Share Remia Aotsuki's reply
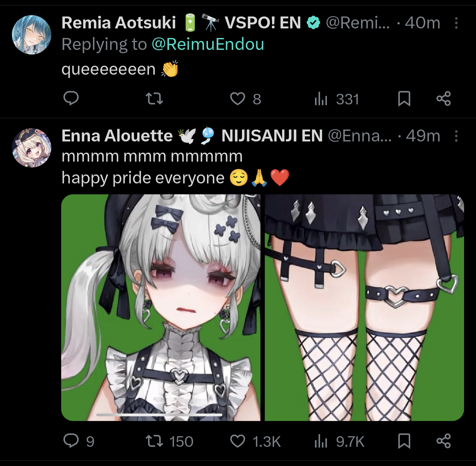 (444, 98)
